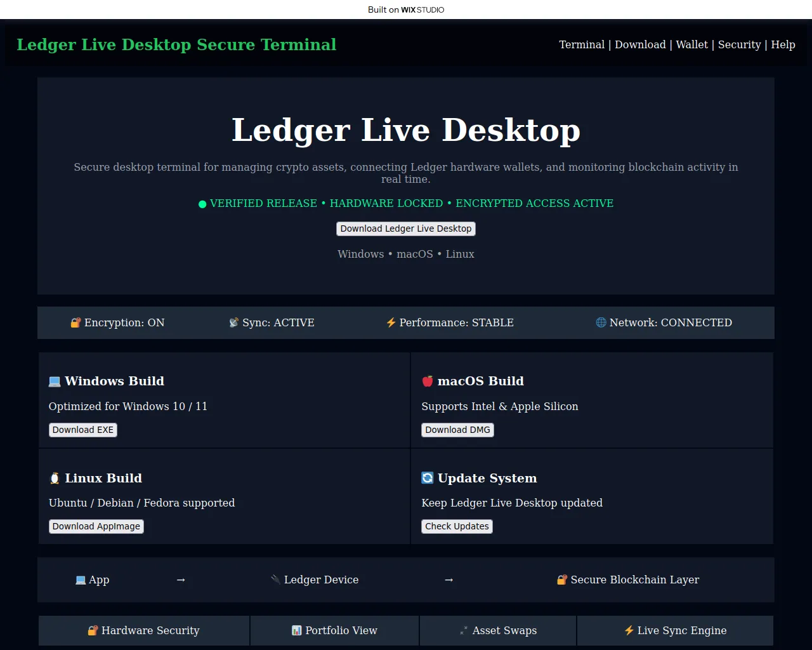Image resolution: width=812 pixels, height=650 pixels.
Task: Click the swap icon beside Asset Swaps
Action: [x=464, y=630]
